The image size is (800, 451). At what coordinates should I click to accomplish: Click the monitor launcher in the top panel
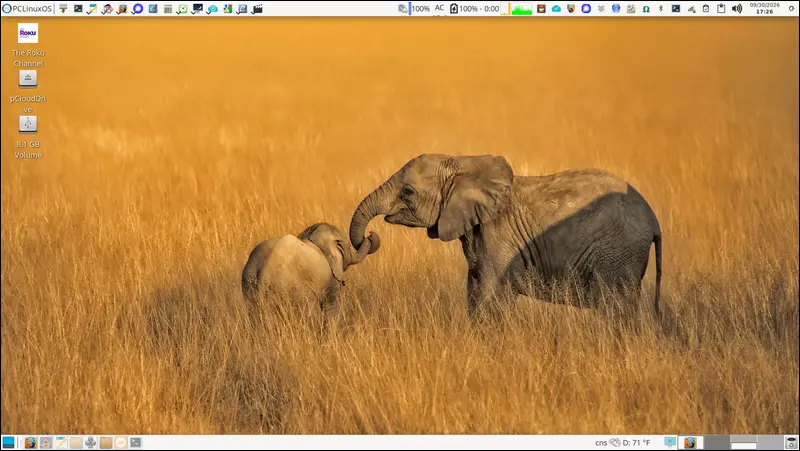tap(197, 9)
